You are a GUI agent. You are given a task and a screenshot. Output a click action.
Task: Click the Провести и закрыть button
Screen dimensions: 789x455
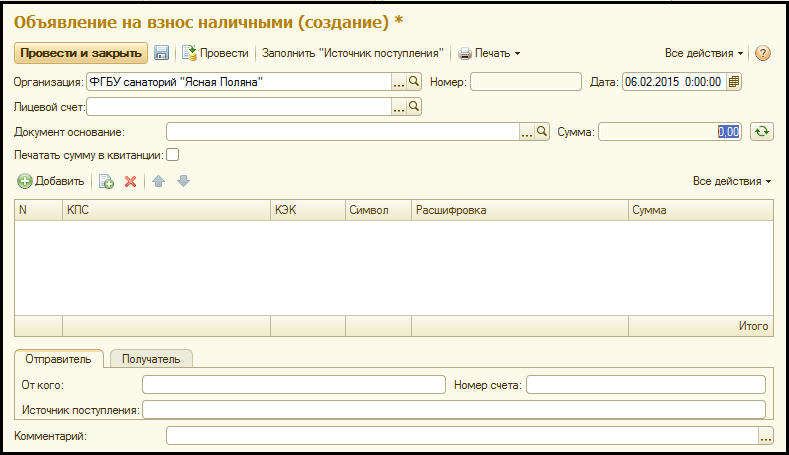coord(81,53)
